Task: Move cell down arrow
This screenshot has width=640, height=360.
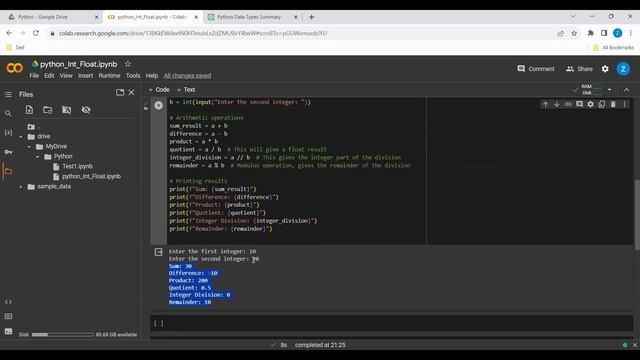Action: click(556, 104)
